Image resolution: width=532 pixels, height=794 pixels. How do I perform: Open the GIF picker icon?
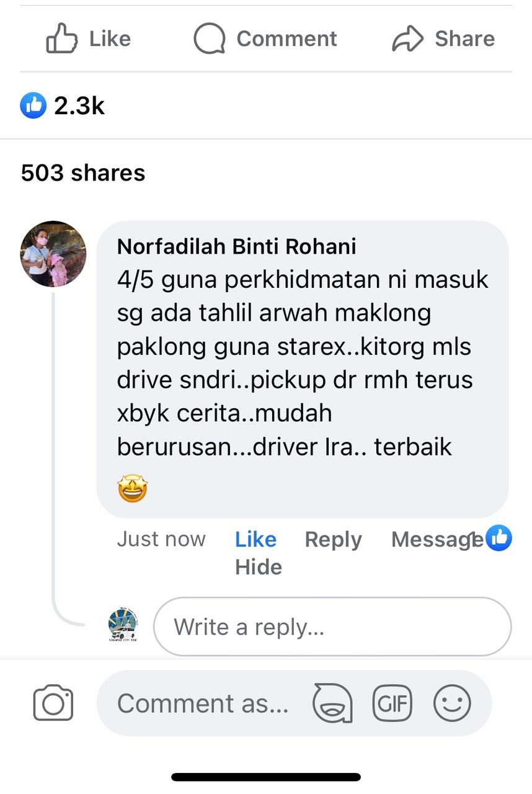click(x=392, y=703)
